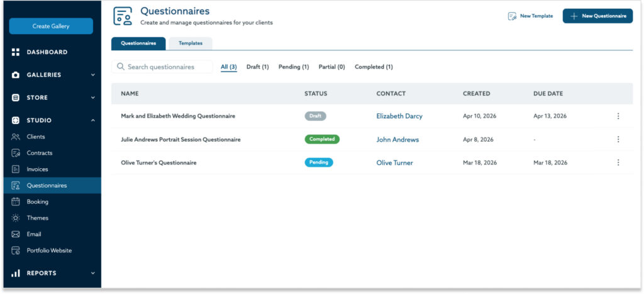Switch to the Templates tab

pyautogui.click(x=191, y=43)
